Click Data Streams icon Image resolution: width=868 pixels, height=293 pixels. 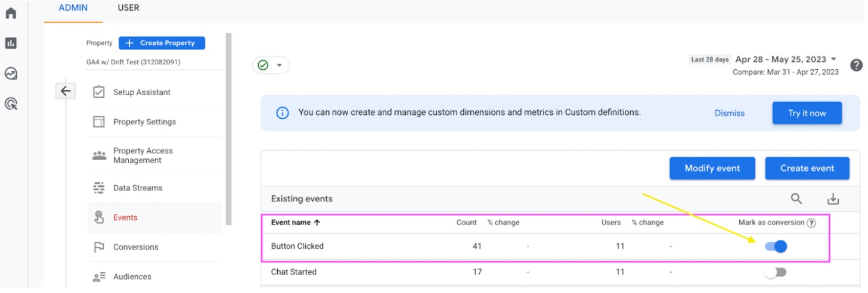[99, 188]
